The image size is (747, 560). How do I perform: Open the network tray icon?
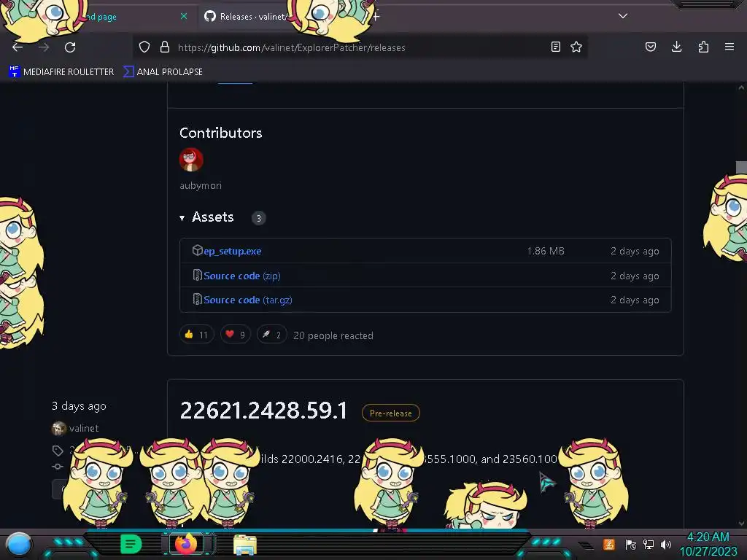point(649,544)
